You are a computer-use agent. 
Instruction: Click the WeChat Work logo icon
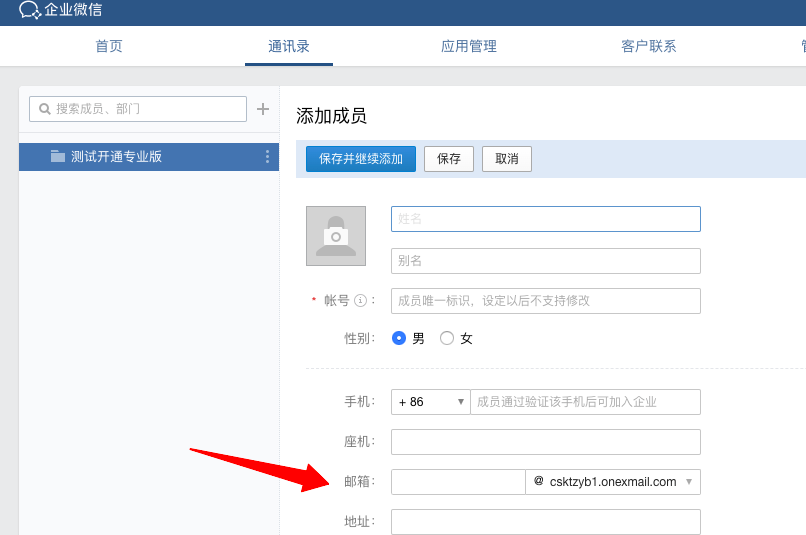tap(29, 11)
